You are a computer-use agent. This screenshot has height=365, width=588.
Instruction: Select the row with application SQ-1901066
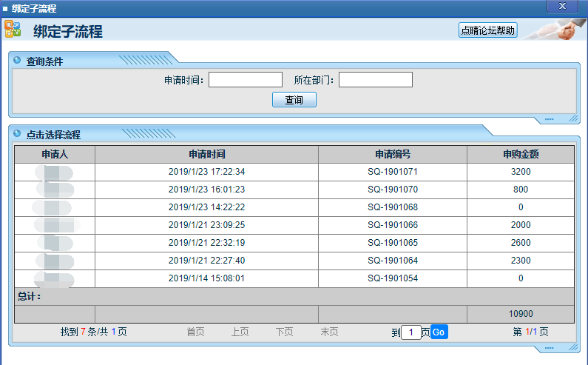(393, 225)
